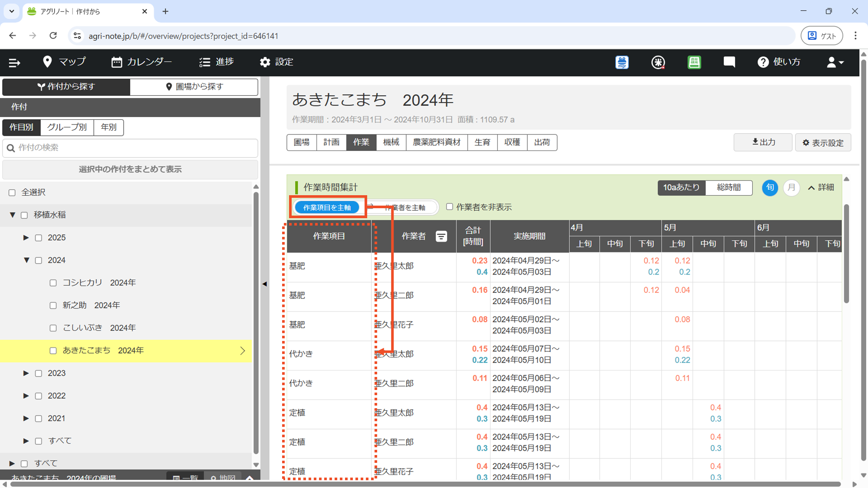This screenshot has height=488, width=868.
Task: Open the hamburger side menu icon
Action: tap(14, 62)
